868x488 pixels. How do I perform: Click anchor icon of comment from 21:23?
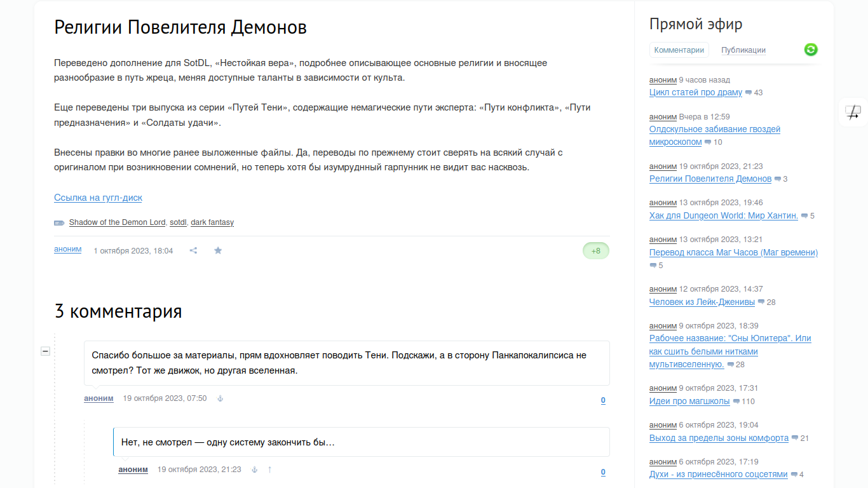[x=255, y=470]
